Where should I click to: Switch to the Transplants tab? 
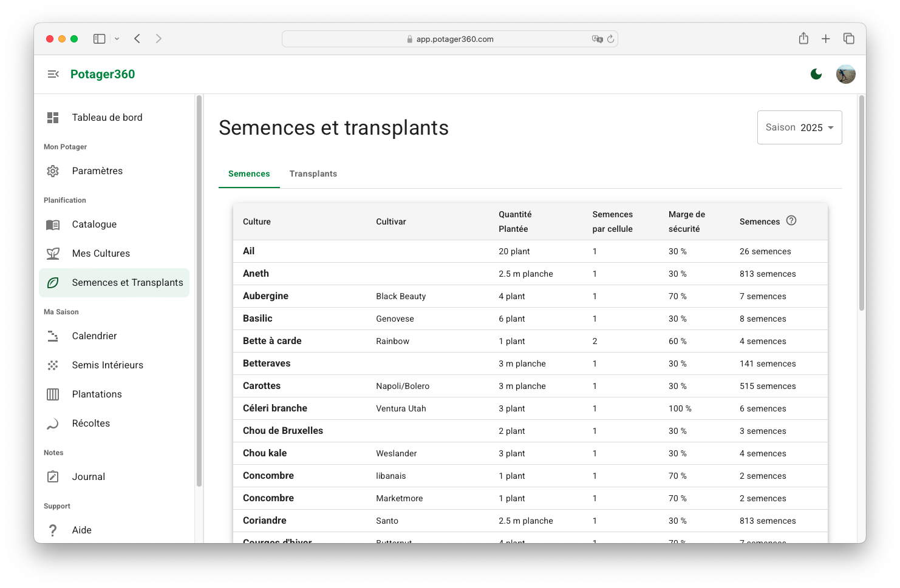tap(313, 174)
